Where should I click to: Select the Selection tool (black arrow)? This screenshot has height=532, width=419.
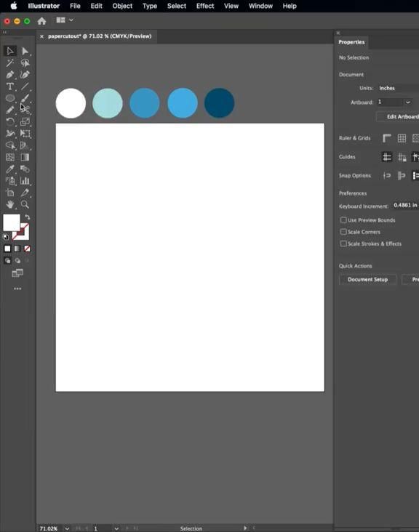click(10, 51)
